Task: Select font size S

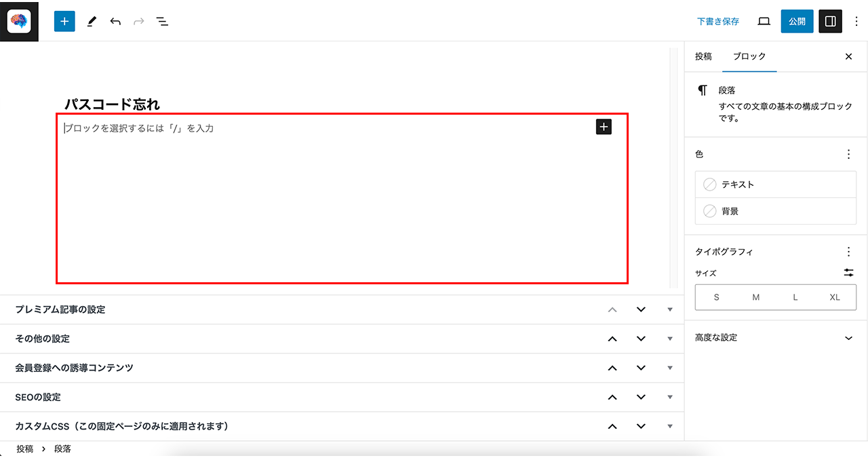Action: point(716,297)
